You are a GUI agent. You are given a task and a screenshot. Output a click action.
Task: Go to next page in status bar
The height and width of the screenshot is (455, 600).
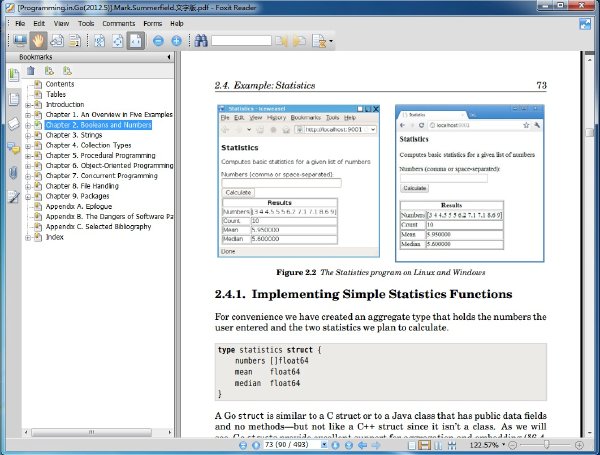[x=336, y=445]
